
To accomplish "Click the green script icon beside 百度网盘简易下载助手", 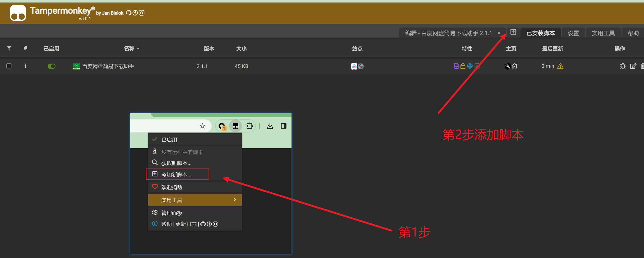I will point(76,66).
